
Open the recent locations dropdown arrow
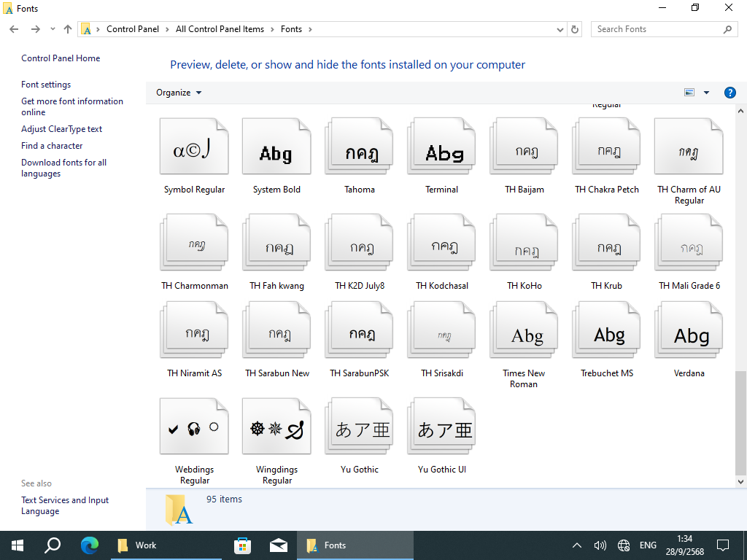point(53,29)
